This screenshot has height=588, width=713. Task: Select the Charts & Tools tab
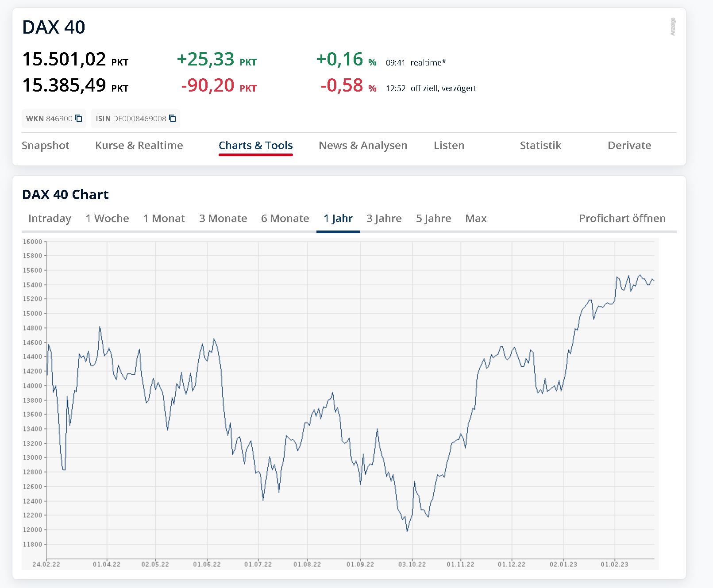click(x=256, y=146)
